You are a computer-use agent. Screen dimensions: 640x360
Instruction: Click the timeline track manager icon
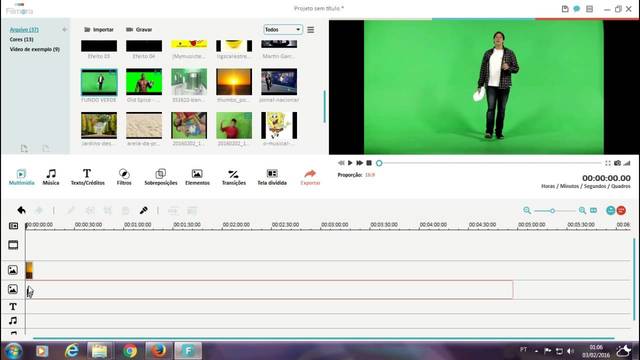13,226
